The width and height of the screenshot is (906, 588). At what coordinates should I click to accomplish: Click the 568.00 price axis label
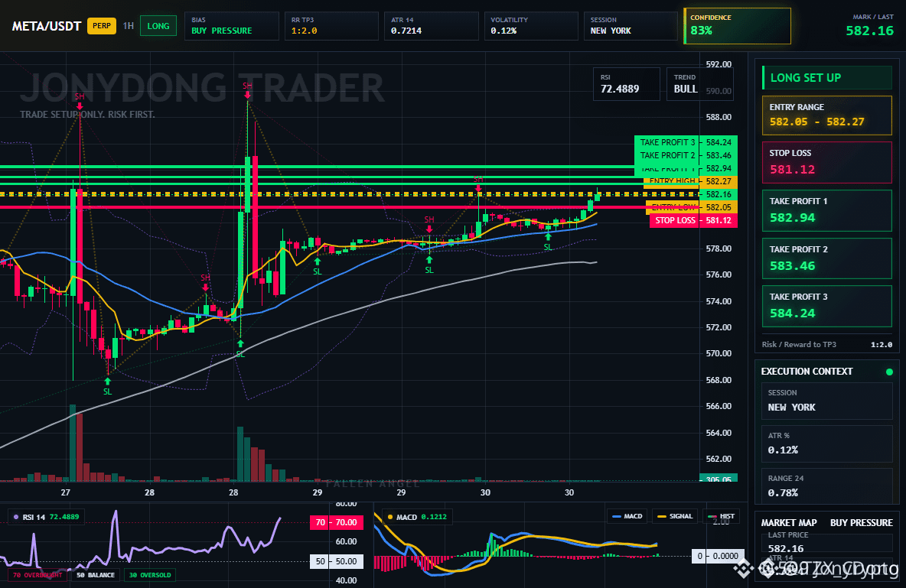click(x=719, y=380)
